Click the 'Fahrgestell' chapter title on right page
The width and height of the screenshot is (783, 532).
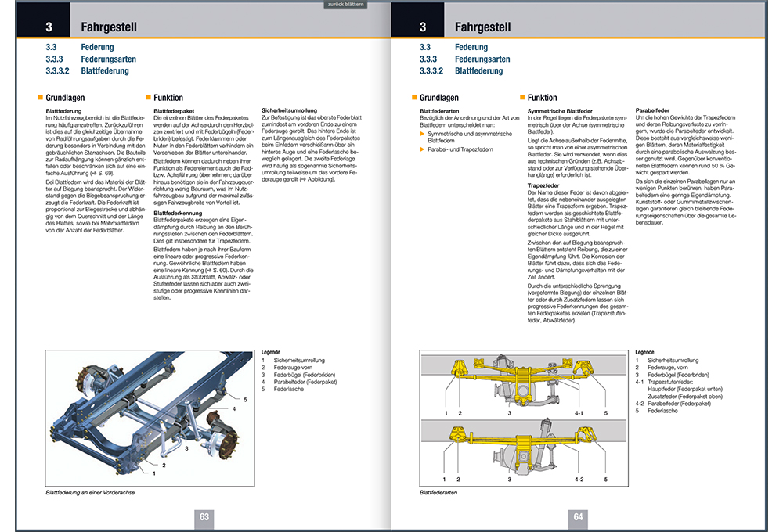(482, 27)
